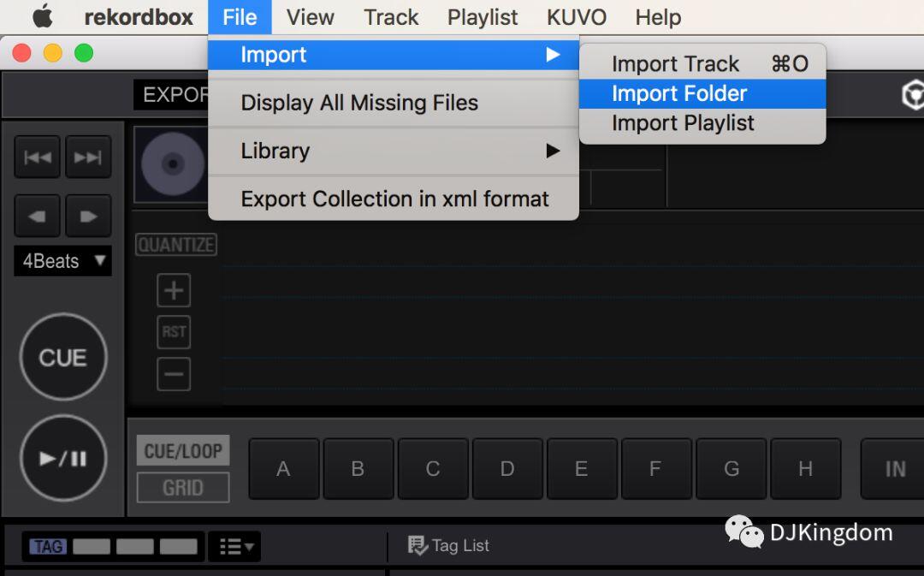Click the search backward arrow button

[x=37, y=216]
